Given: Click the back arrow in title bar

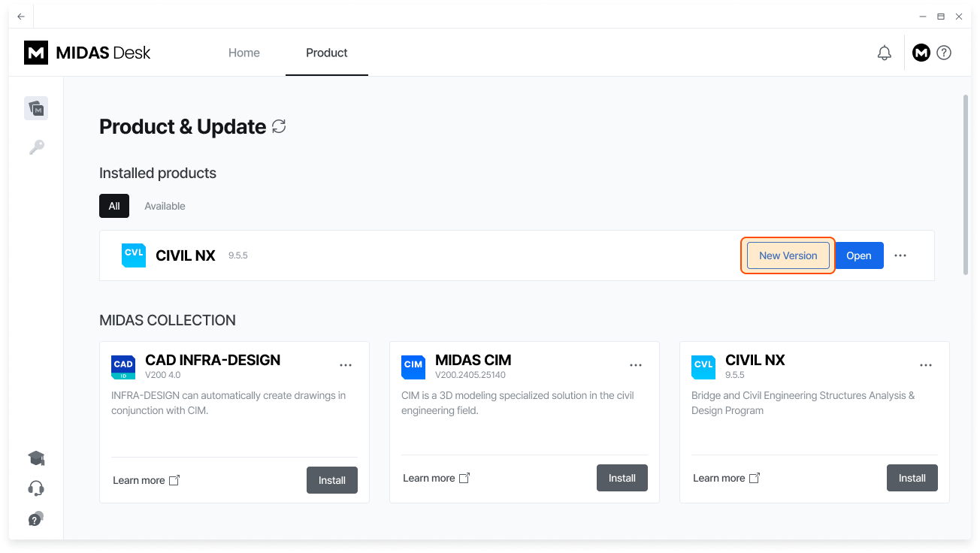Looking at the screenshot, I should pyautogui.click(x=21, y=17).
